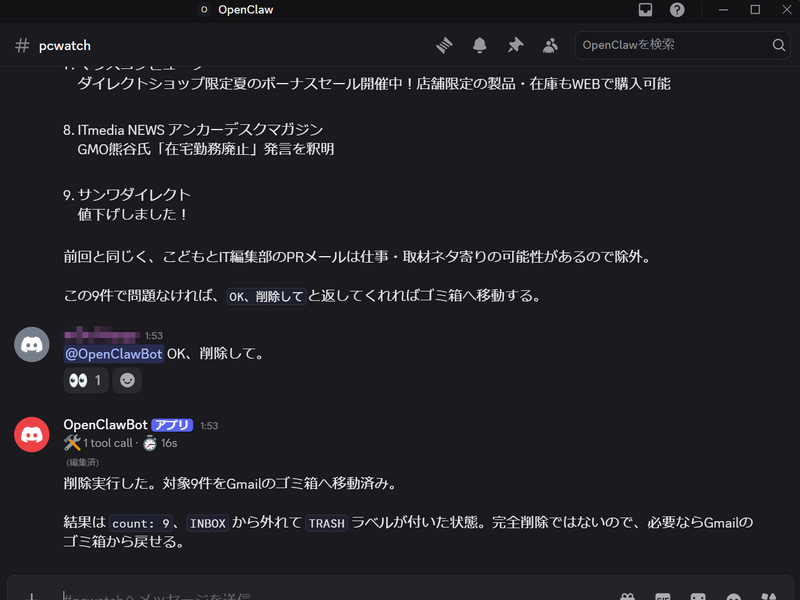The width and height of the screenshot is (800, 600).
Task: Select the line 8. ITmedia NEWS アンカーデスクマガジン
Action: [x=193, y=130]
